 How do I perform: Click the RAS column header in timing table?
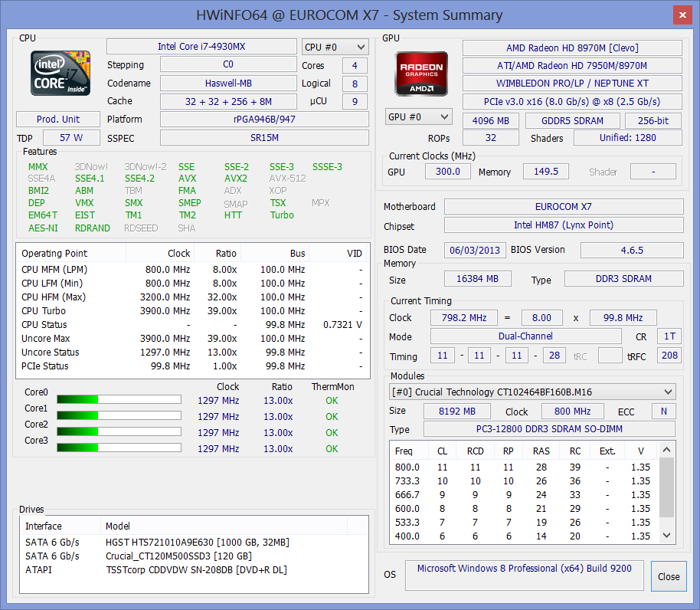click(x=541, y=451)
